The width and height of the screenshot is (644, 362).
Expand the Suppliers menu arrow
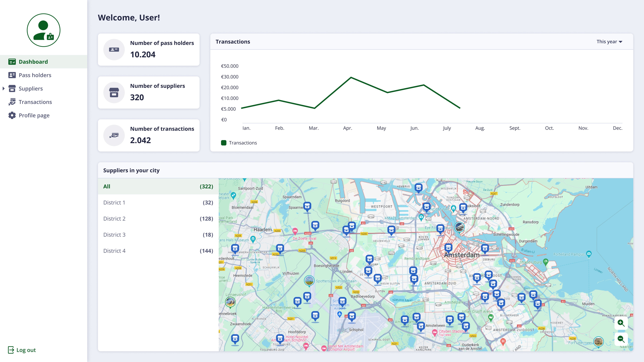[x=4, y=88]
